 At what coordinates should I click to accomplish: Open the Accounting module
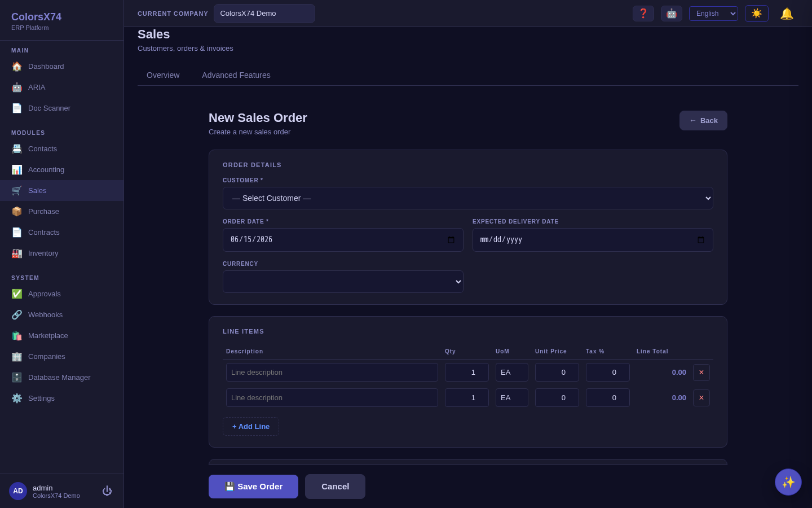[x=61, y=170]
